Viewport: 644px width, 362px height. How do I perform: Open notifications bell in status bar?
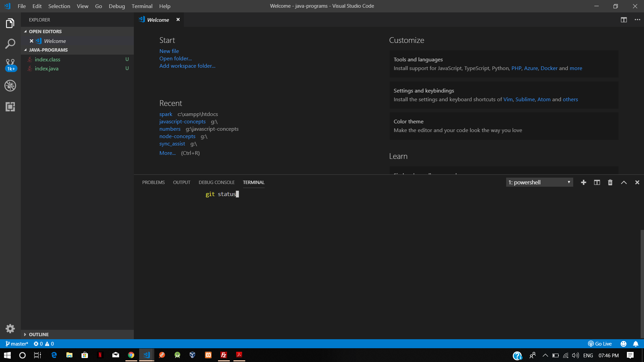[636, 344]
